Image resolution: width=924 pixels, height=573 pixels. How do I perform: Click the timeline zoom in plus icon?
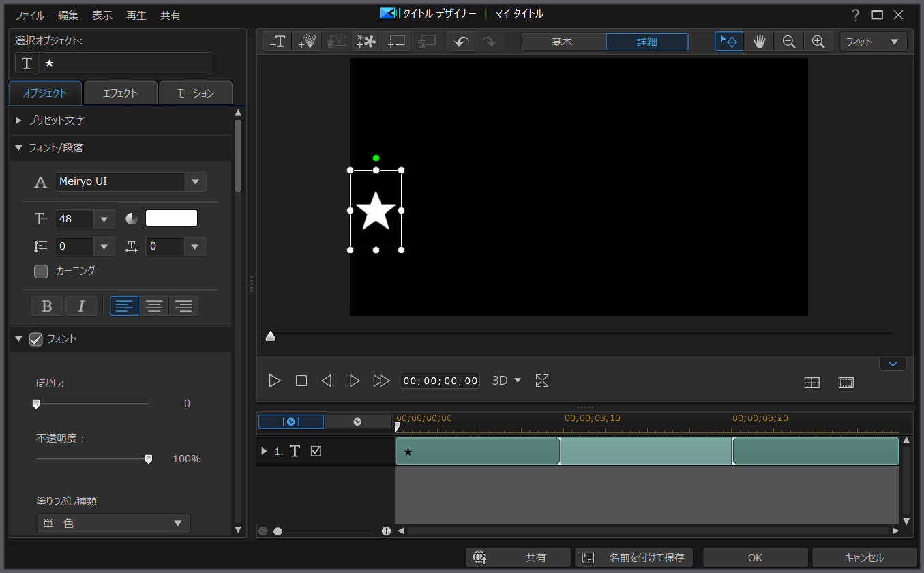click(x=386, y=531)
